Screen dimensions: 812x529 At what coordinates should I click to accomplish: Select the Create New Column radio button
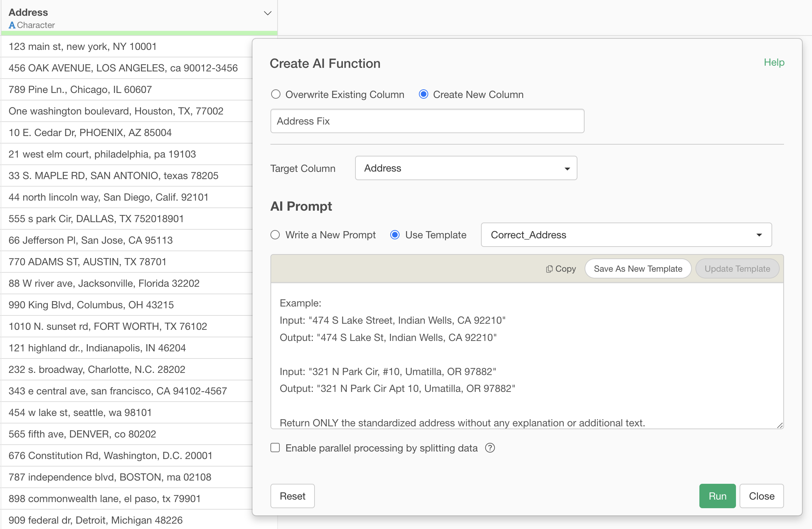point(424,94)
